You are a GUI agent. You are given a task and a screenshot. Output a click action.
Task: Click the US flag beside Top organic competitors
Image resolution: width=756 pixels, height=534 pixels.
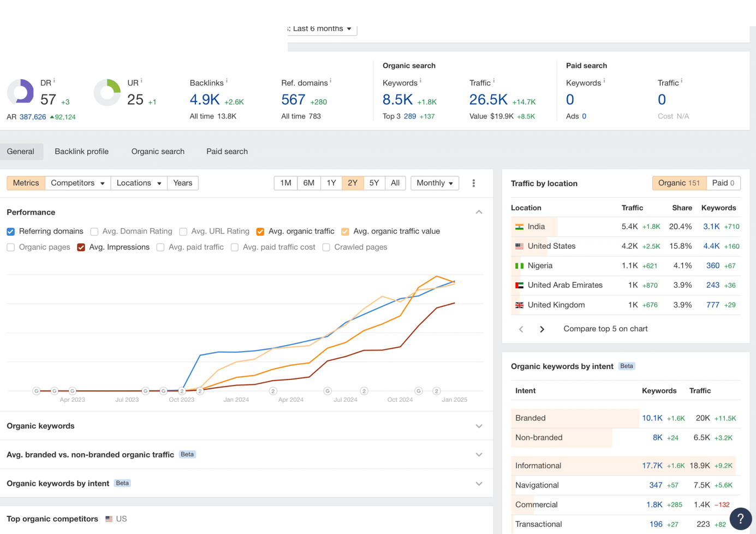pos(109,519)
